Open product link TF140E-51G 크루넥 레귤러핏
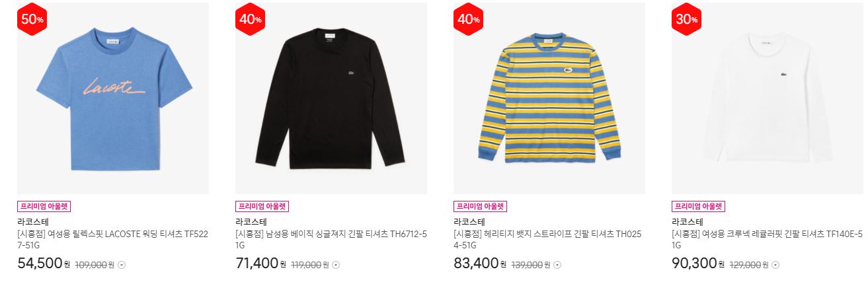This screenshot has width=868, height=288. pyautogui.click(x=768, y=239)
